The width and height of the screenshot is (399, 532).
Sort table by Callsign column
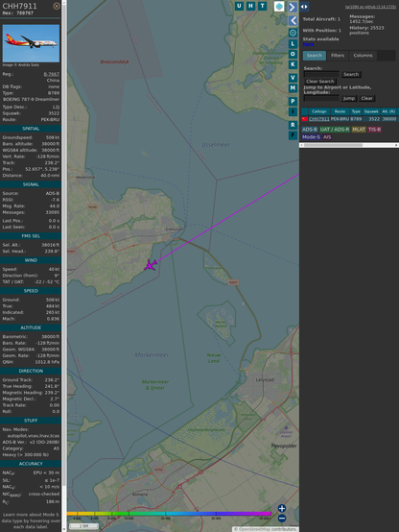click(x=318, y=111)
